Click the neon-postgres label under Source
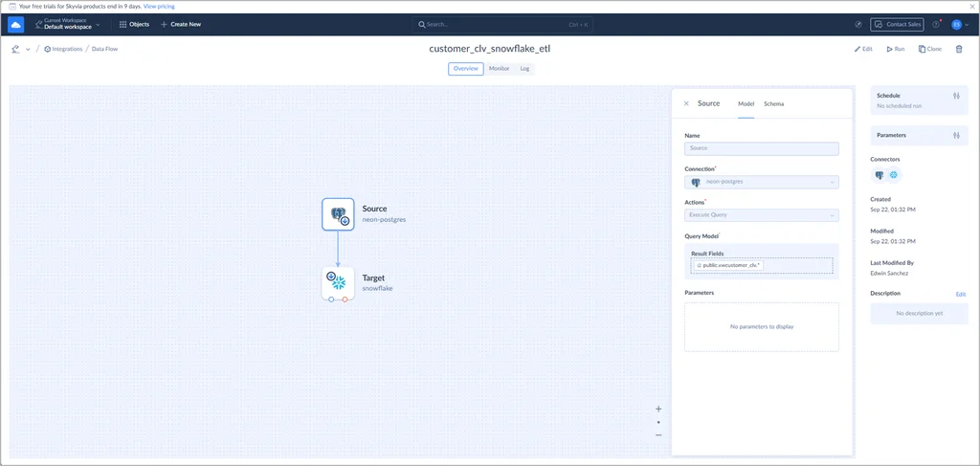Image resolution: width=980 pixels, height=466 pixels. (385, 220)
